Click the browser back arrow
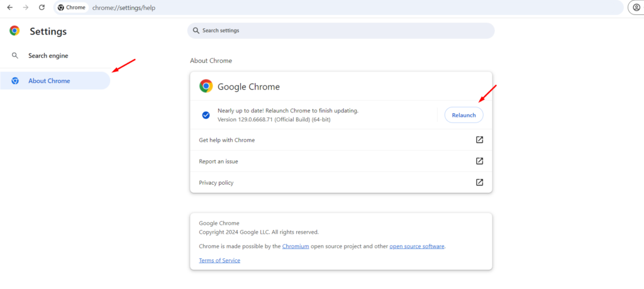This screenshot has width=644, height=289. (x=9, y=8)
